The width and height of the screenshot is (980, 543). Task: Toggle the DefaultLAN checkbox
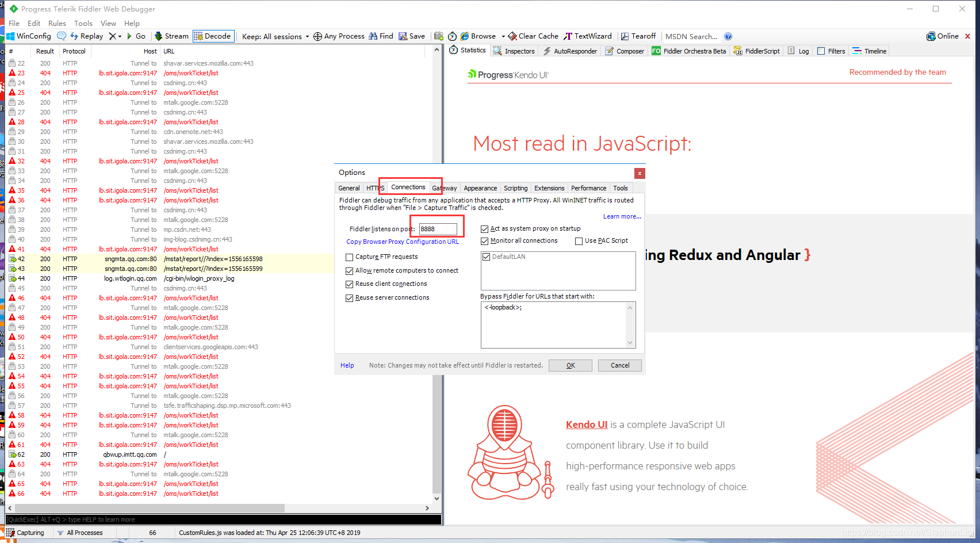point(487,257)
